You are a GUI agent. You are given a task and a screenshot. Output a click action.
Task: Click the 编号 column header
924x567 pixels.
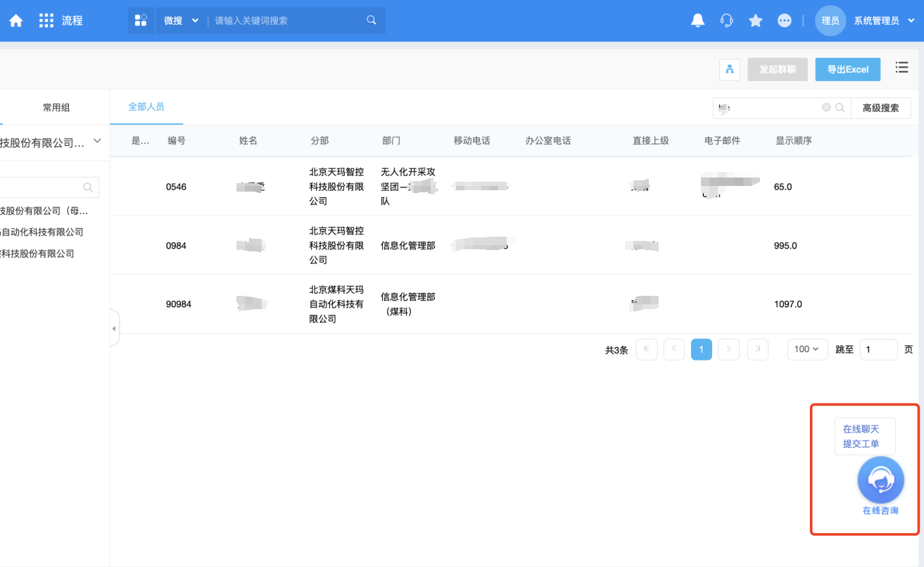pyautogui.click(x=177, y=141)
